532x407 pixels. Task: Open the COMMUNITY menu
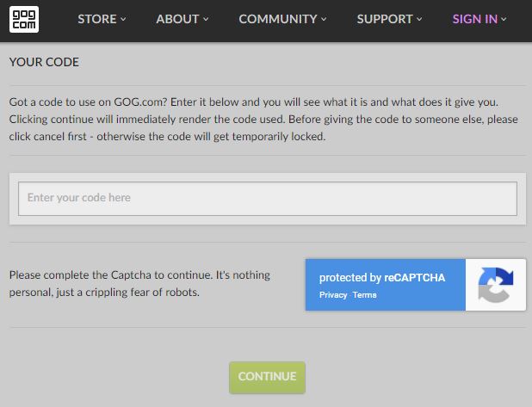(279, 19)
